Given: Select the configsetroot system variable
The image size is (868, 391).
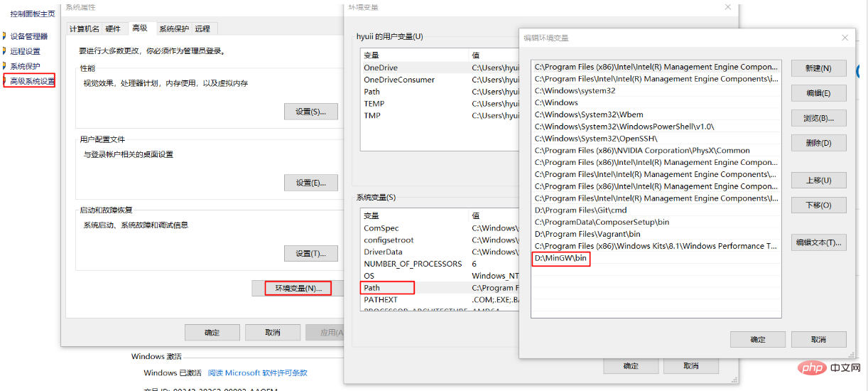Looking at the screenshot, I should (440, 240).
